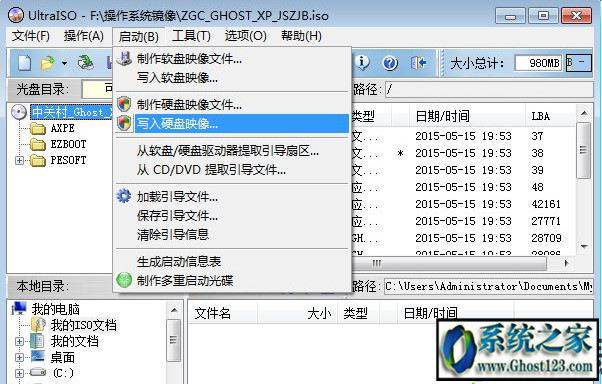Open the 选项(O) menu

pyautogui.click(x=246, y=36)
